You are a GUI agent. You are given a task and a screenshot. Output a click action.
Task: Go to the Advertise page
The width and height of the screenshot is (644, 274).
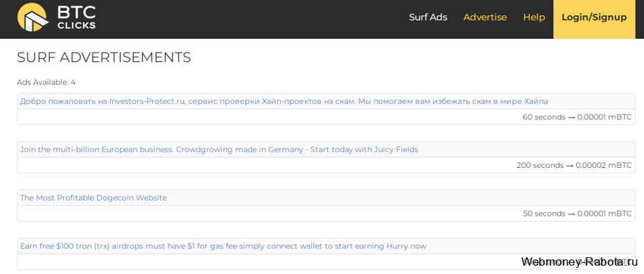pos(485,17)
